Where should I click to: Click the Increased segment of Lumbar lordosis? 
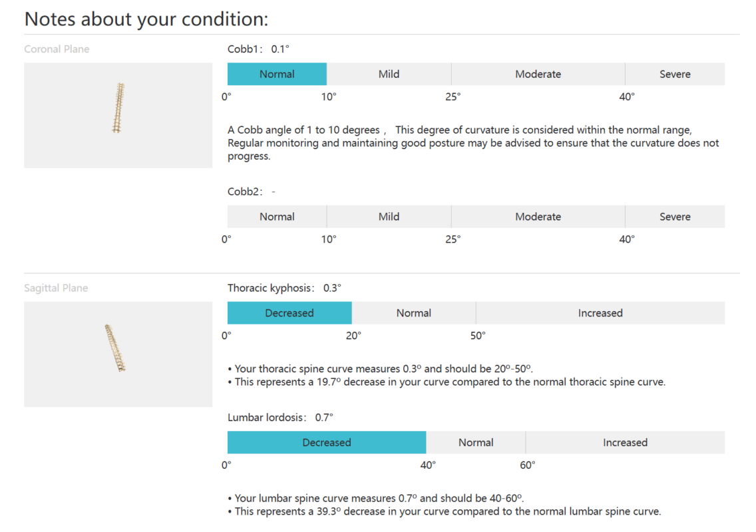click(x=625, y=442)
